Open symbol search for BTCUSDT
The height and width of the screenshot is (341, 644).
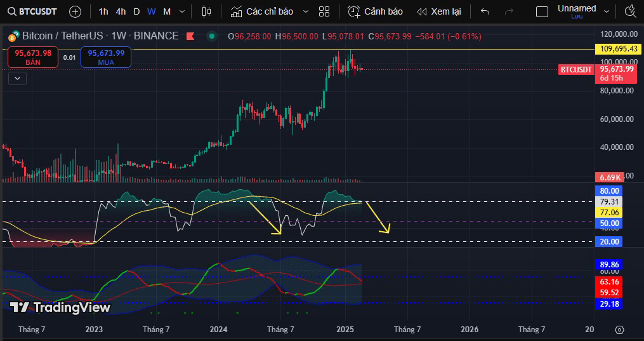(32, 11)
